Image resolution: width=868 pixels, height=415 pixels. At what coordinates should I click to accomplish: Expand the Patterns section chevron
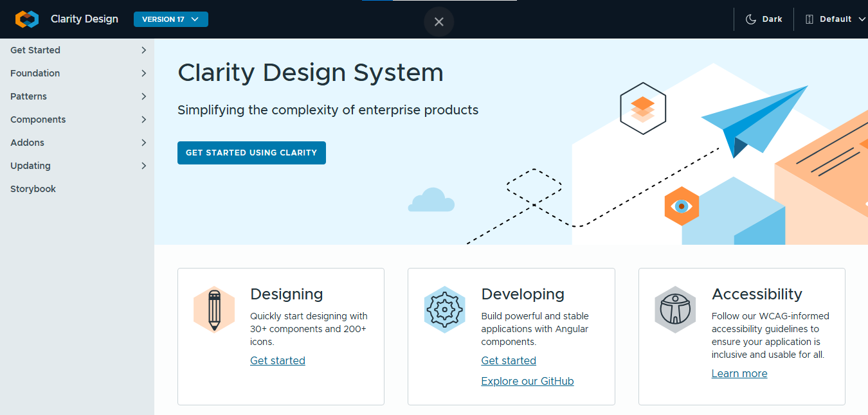coord(143,96)
